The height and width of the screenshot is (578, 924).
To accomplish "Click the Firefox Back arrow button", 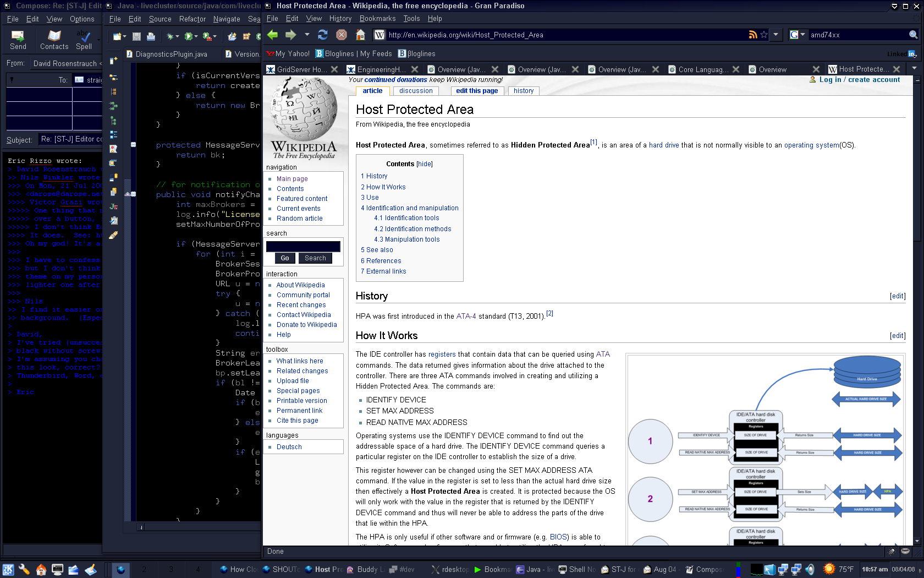I will (x=272, y=35).
